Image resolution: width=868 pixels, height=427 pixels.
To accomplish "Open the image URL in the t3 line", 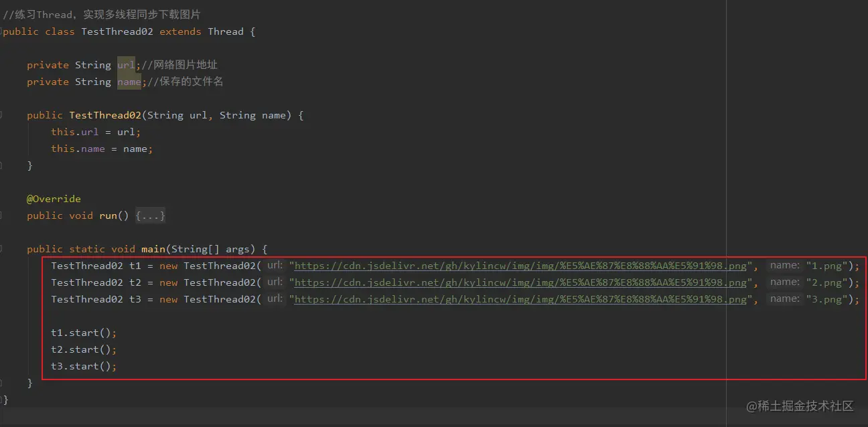I will 520,299.
